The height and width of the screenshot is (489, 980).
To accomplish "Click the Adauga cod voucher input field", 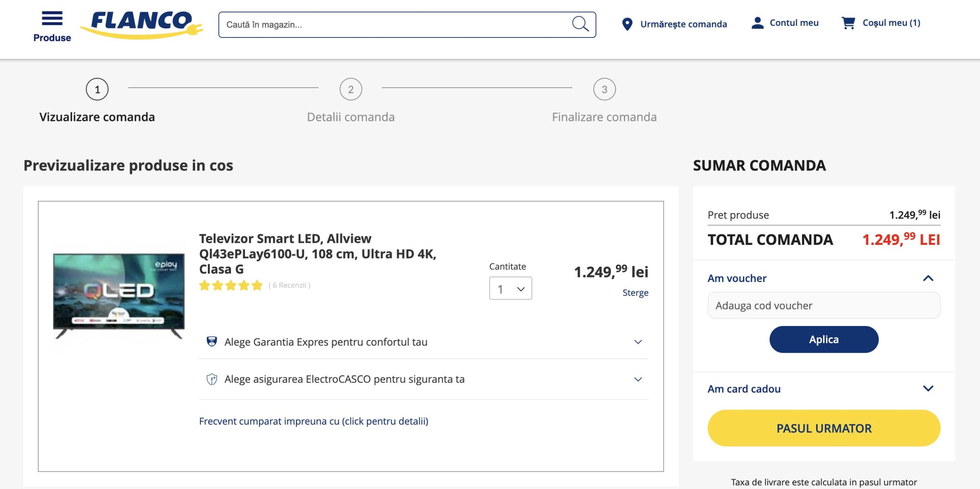I will click(x=824, y=305).
